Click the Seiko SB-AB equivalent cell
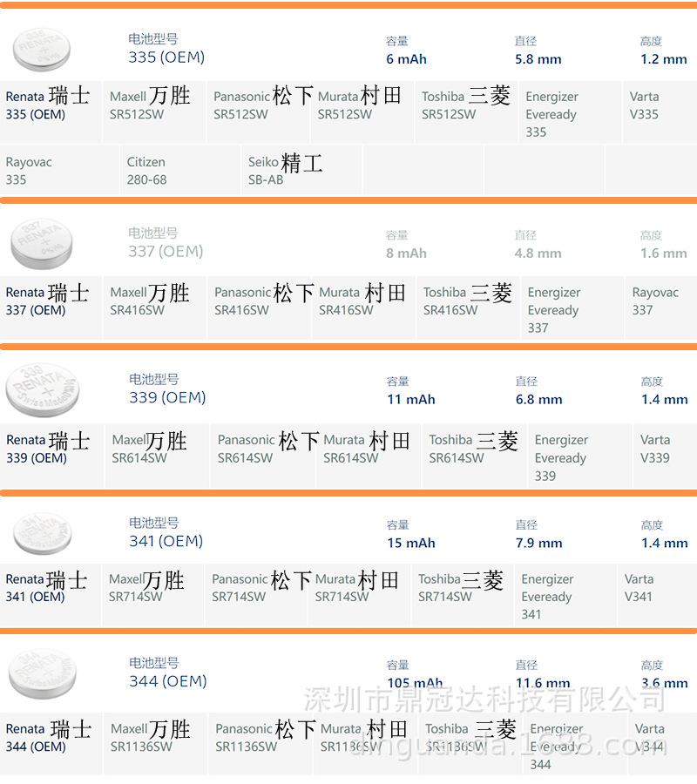This screenshot has width=697, height=784. [301, 170]
